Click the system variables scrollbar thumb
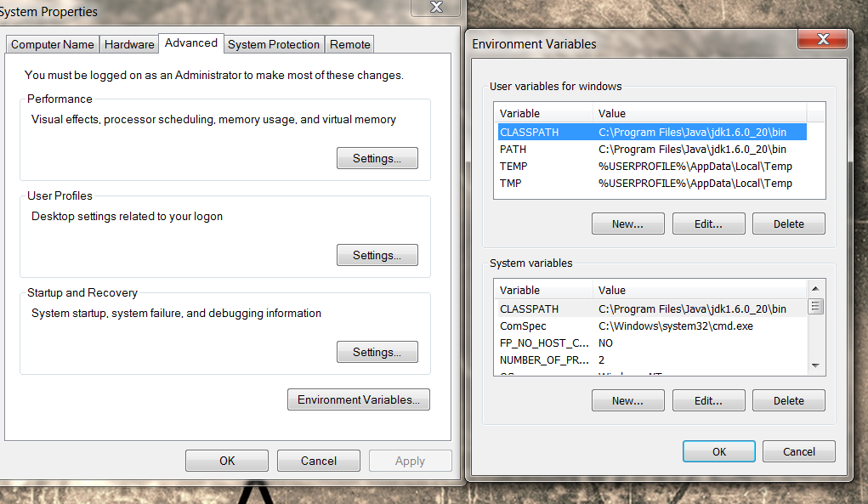The width and height of the screenshot is (868, 504). pyautogui.click(x=815, y=306)
